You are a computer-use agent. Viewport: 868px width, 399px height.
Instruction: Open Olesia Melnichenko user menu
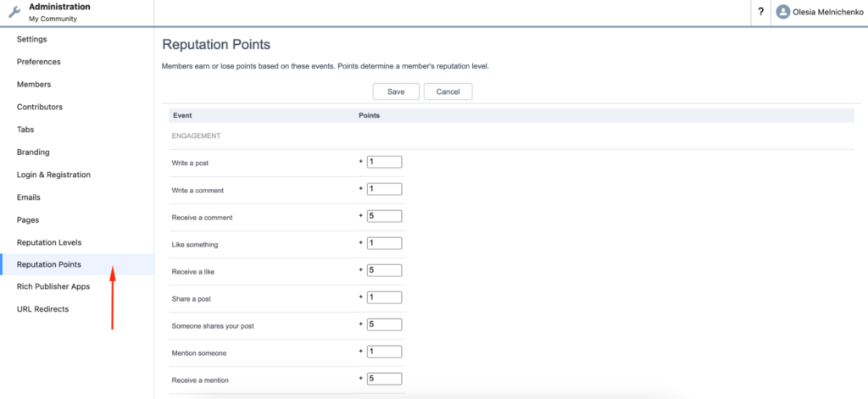click(820, 12)
